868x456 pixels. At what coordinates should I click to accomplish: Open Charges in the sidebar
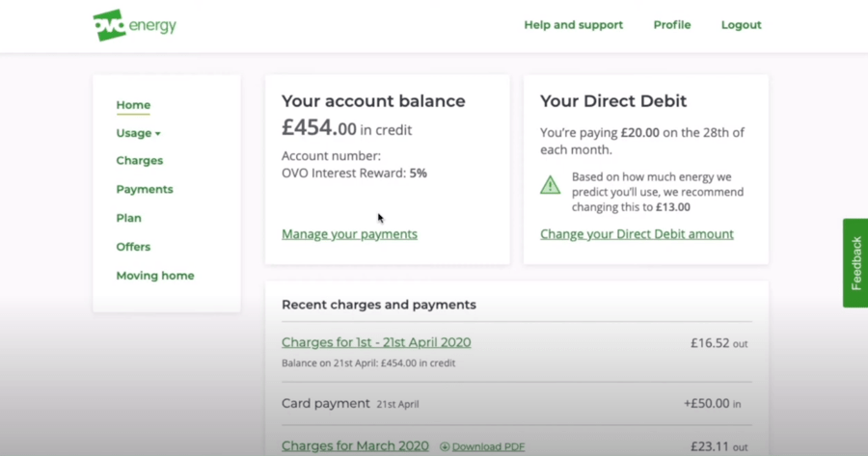pos(140,160)
